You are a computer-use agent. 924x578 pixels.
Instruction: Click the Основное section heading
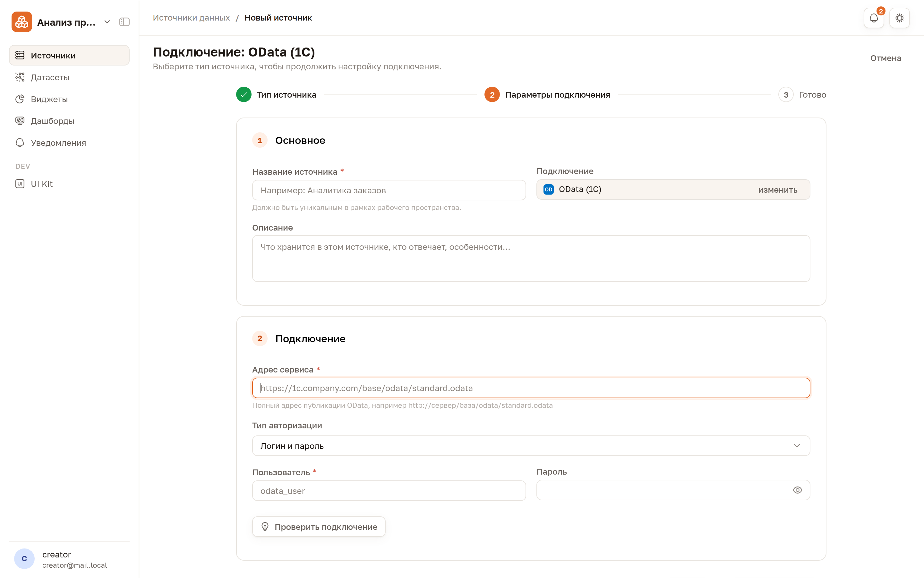[300, 140]
